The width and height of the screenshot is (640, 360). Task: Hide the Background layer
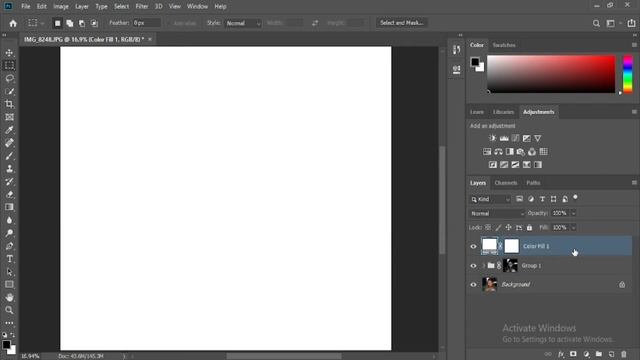[473, 284]
